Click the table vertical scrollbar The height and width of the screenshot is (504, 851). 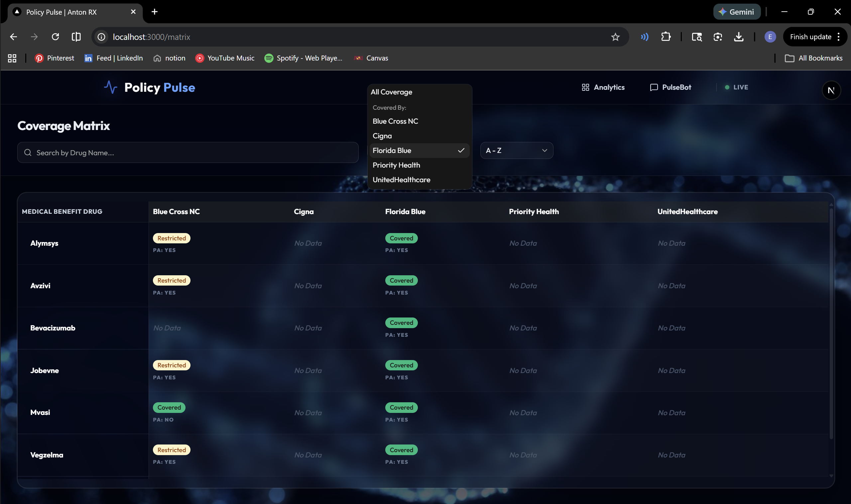(831, 322)
